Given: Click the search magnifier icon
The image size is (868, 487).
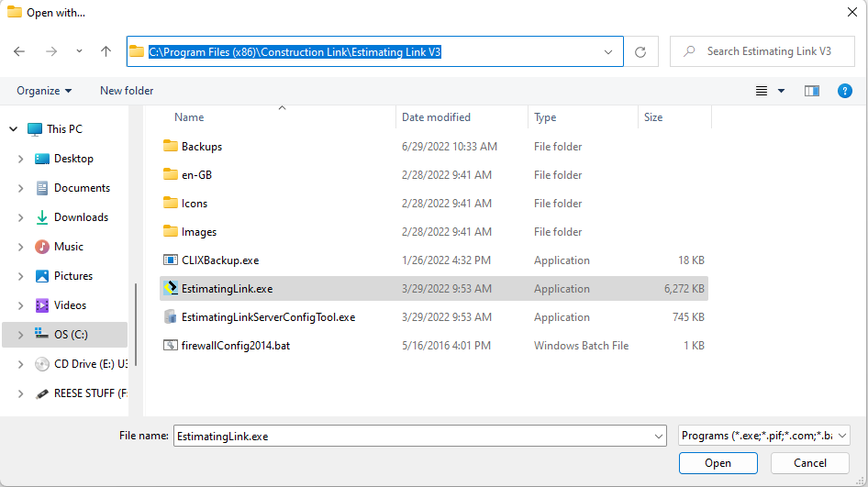Looking at the screenshot, I should click(x=689, y=51).
